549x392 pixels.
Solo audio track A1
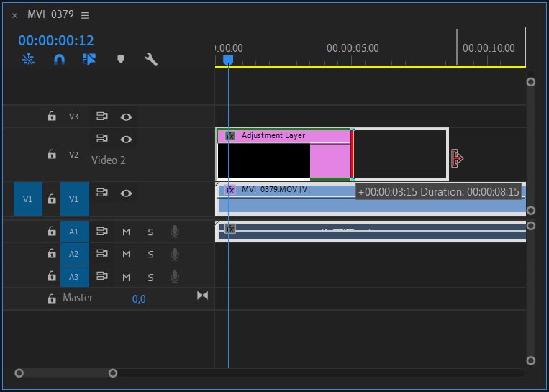150,232
